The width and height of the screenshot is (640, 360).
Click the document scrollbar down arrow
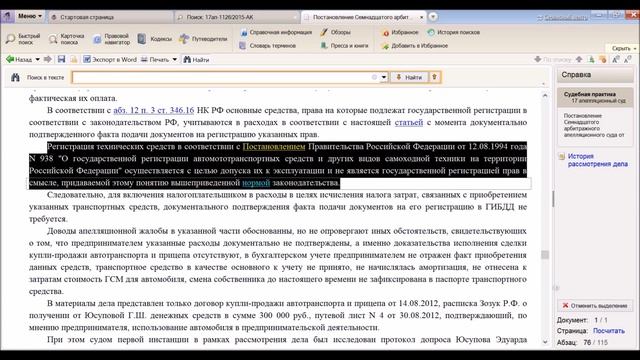click(545, 342)
